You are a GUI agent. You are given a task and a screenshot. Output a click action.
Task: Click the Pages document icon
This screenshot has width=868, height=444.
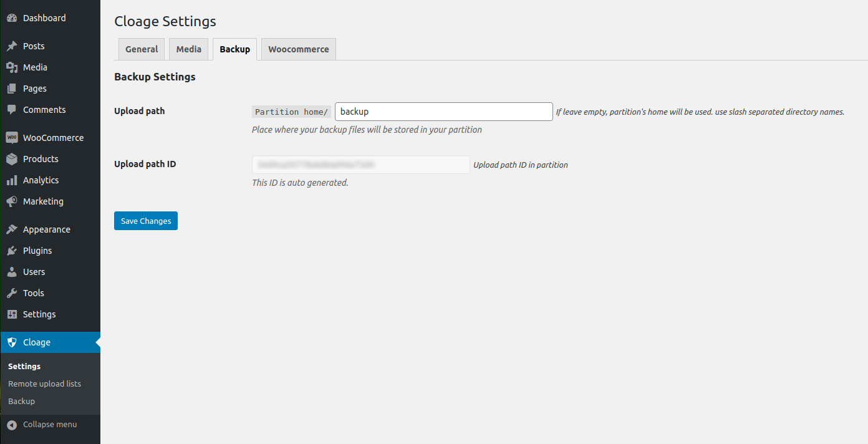[12, 89]
